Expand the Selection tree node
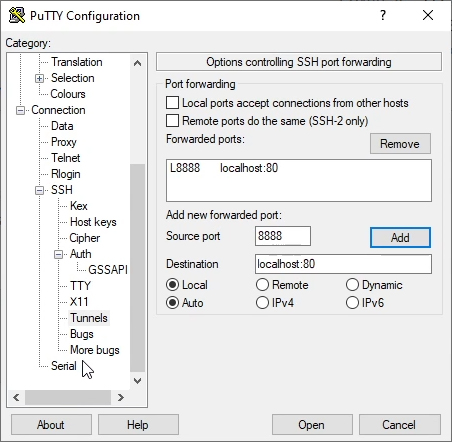The image size is (452, 442). pos(39,78)
